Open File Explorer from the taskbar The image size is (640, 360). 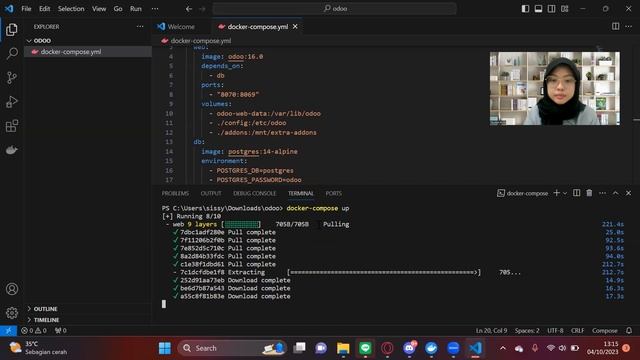tap(343, 348)
